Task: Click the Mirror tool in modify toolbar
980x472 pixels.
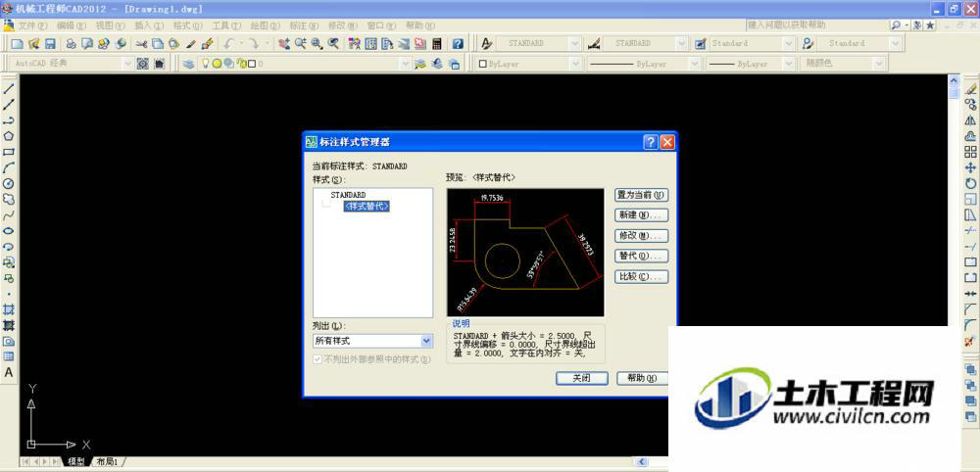Action: (x=970, y=119)
